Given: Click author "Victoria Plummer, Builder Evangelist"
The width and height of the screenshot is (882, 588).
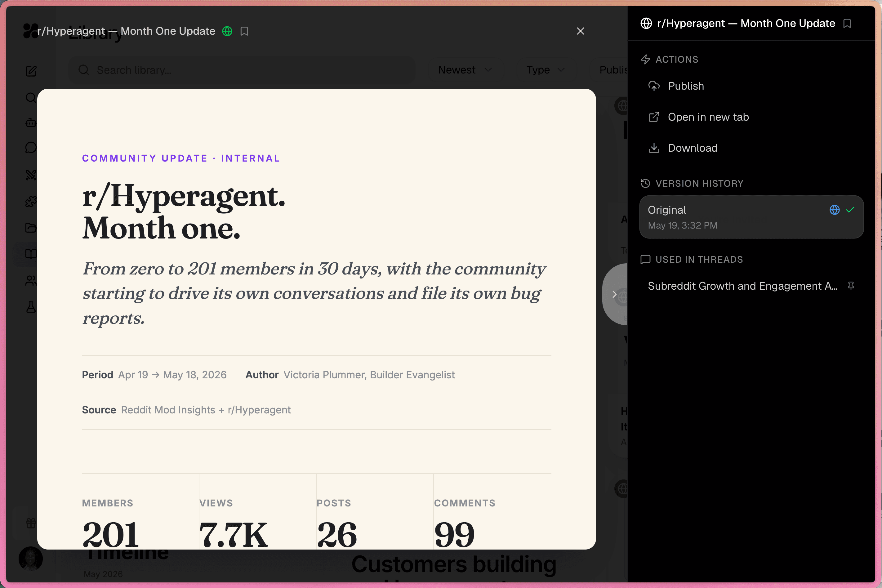Looking at the screenshot, I should tap(369, 375).
